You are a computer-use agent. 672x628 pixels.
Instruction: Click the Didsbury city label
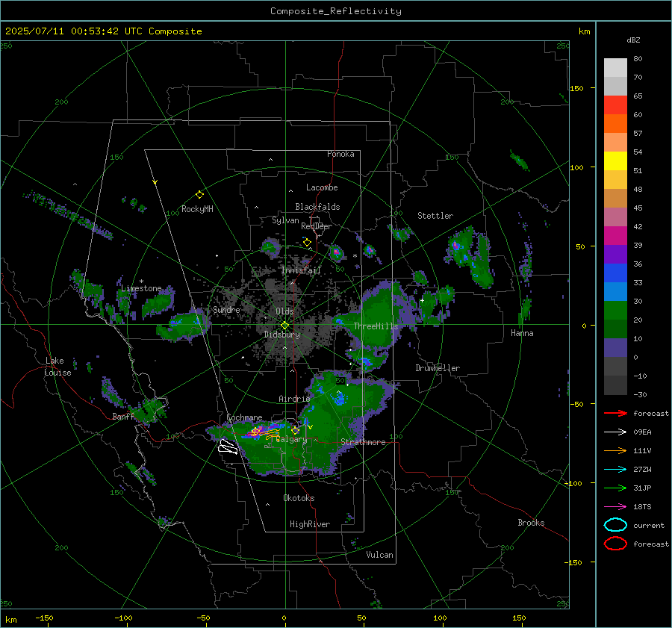281,335
